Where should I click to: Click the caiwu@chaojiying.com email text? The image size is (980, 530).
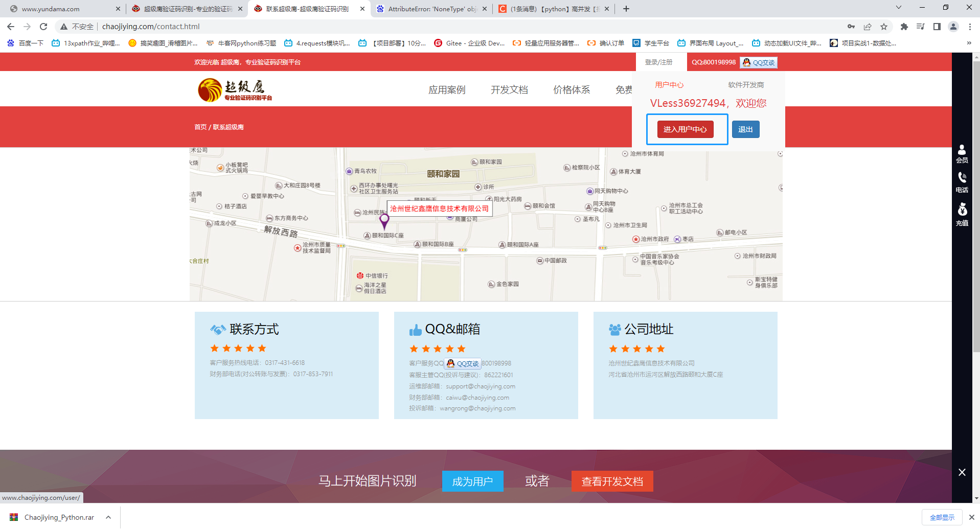click(x=477, y=398)
